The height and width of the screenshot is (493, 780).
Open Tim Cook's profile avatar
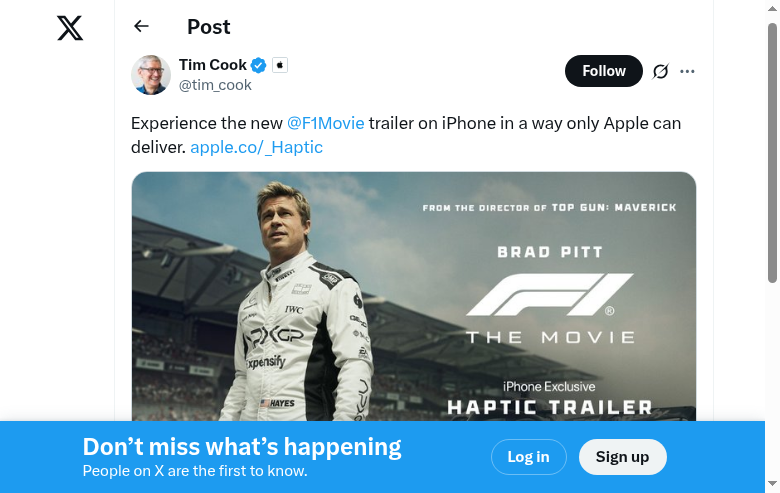click(x=151, y=75)
